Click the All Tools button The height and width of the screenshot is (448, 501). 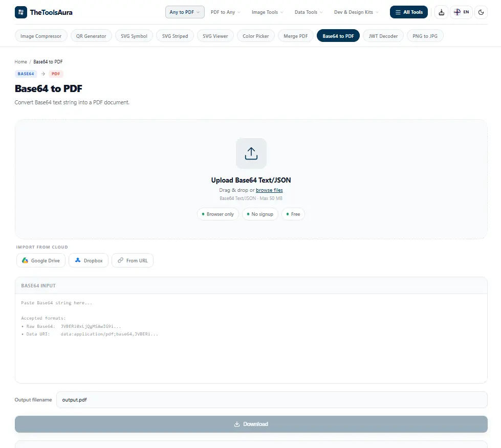[409, 12]
